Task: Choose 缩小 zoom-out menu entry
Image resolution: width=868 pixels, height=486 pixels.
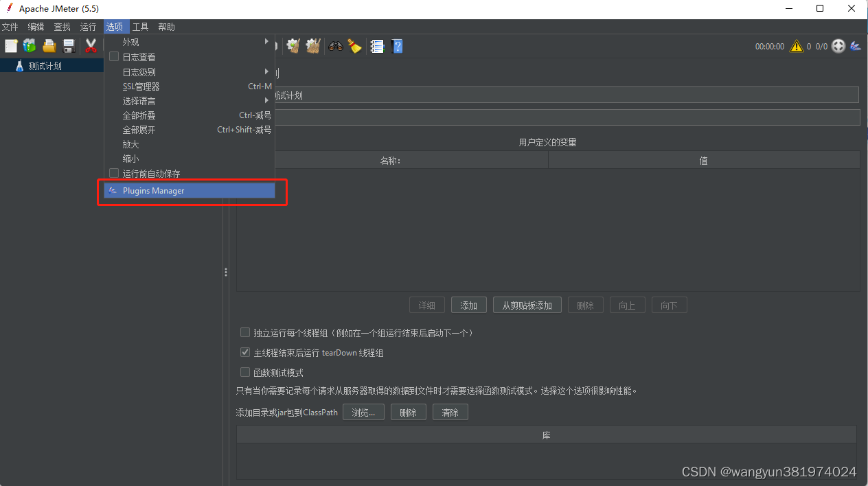Action: (190, 159)
